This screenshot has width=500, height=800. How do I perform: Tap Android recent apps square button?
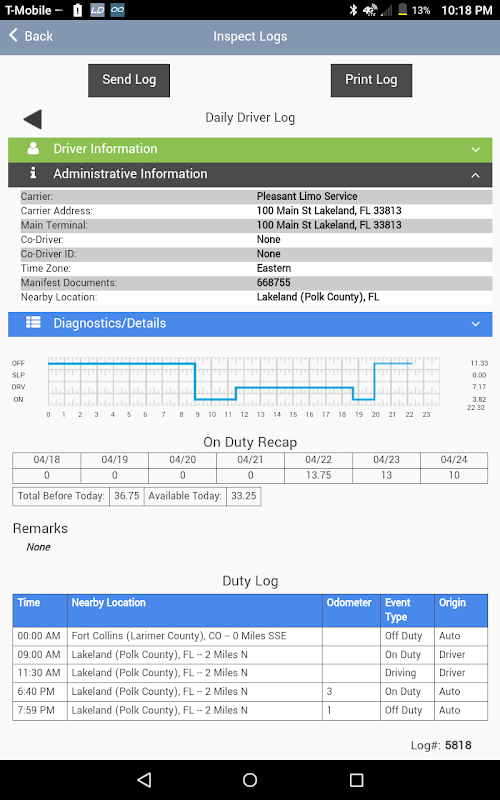pyautogui.click(x=356, y=779)
